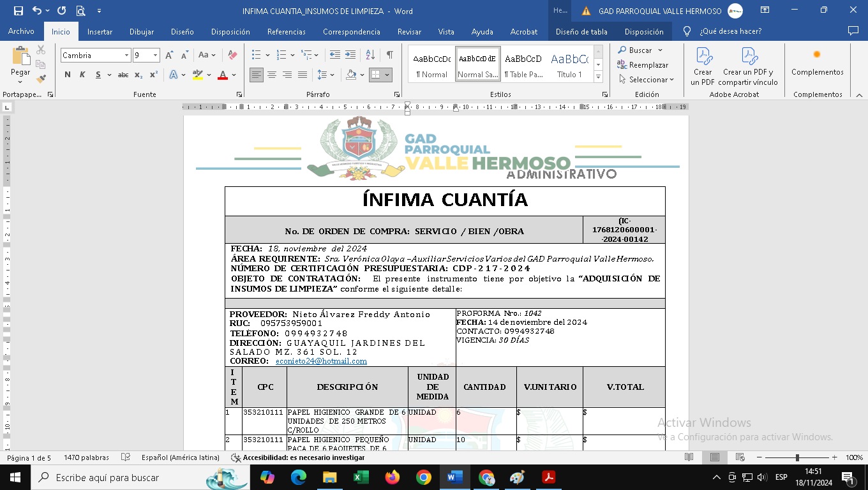Show paragraph marks with the pilcrow icon
This screenshot has height=490, width=868.
(389, 55)
